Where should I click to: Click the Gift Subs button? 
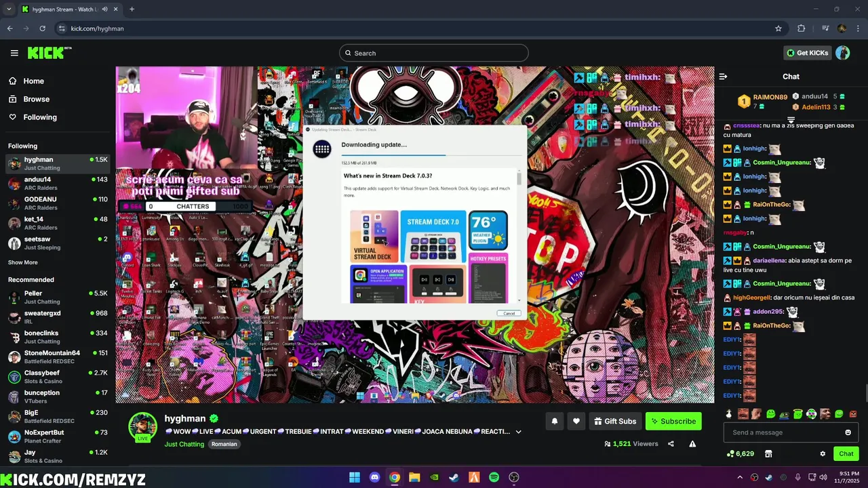coord(615,421)
